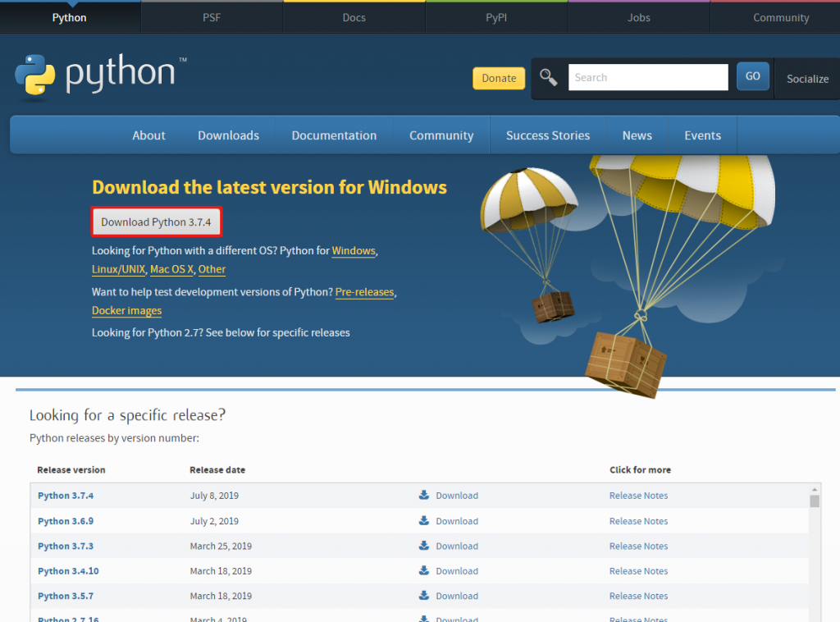This screenshot has height=622, width=840.
Task: Click the releases list scrollbar up arrow
Action: click(x=815, y=489)
